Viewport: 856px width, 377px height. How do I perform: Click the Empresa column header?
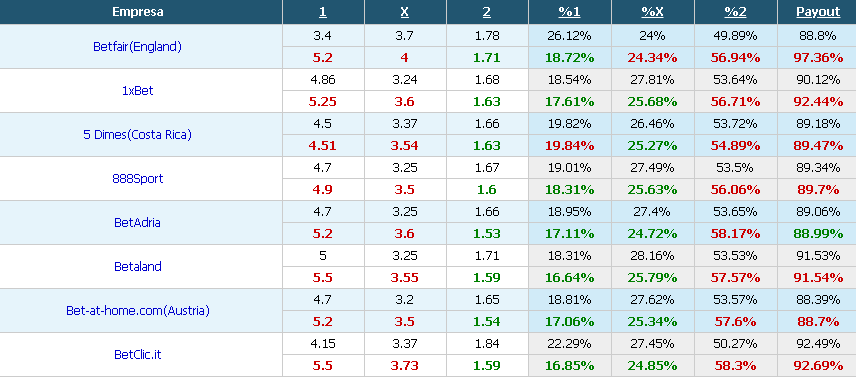tap(138, 12)
